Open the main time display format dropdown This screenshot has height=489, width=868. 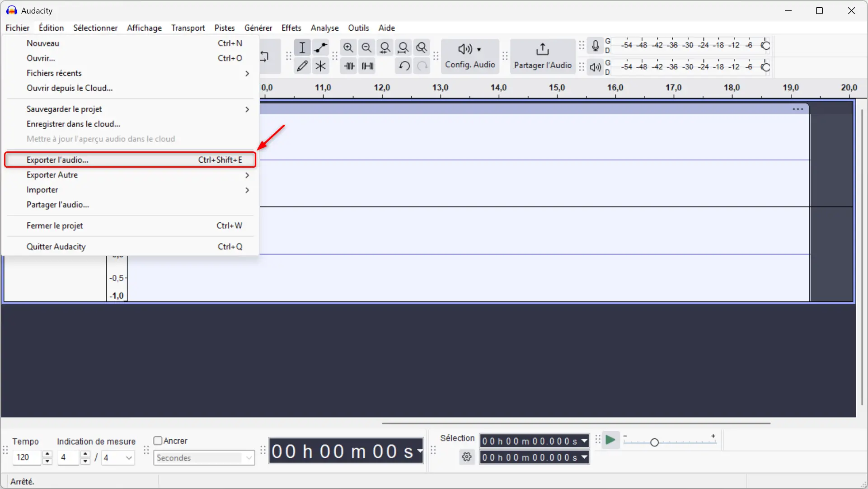[x=420, y=451]
